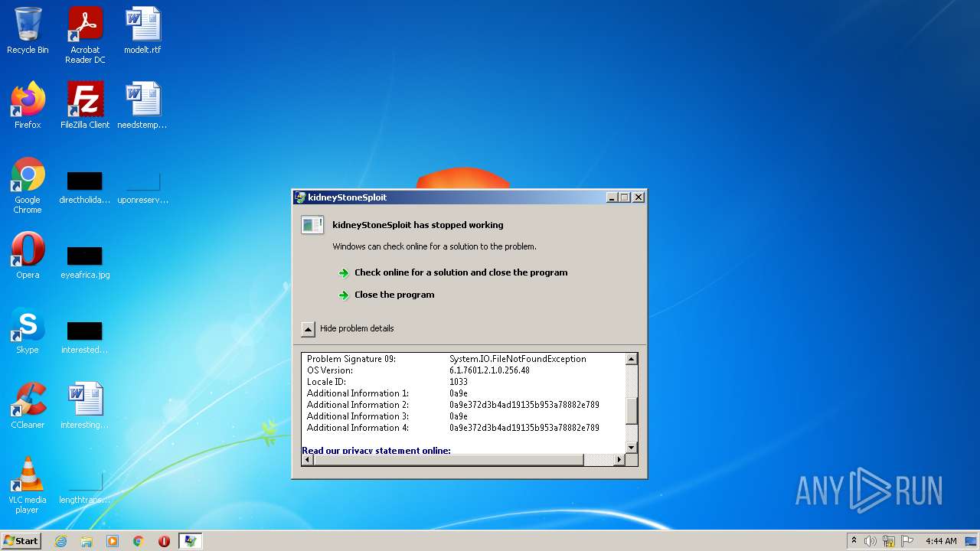This screenshot has height=551, width=980.
Task: Open Chrome from the taskbar
Action: tap(139, 541)
